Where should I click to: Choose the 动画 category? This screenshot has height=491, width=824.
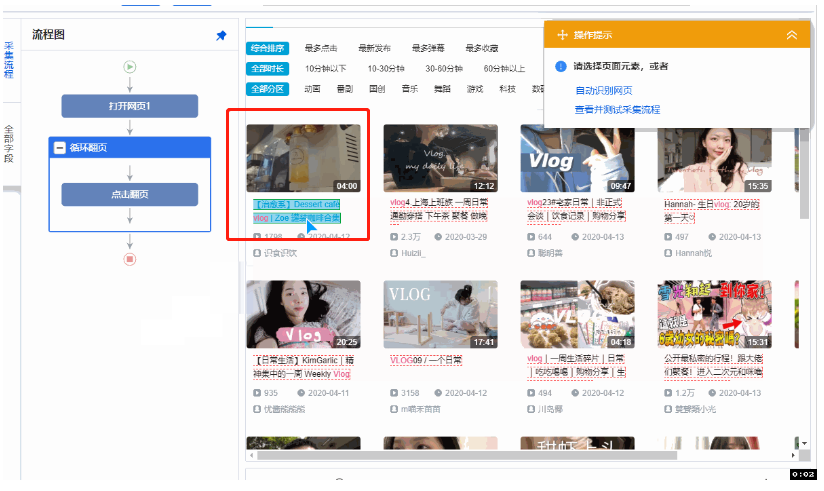312,89
